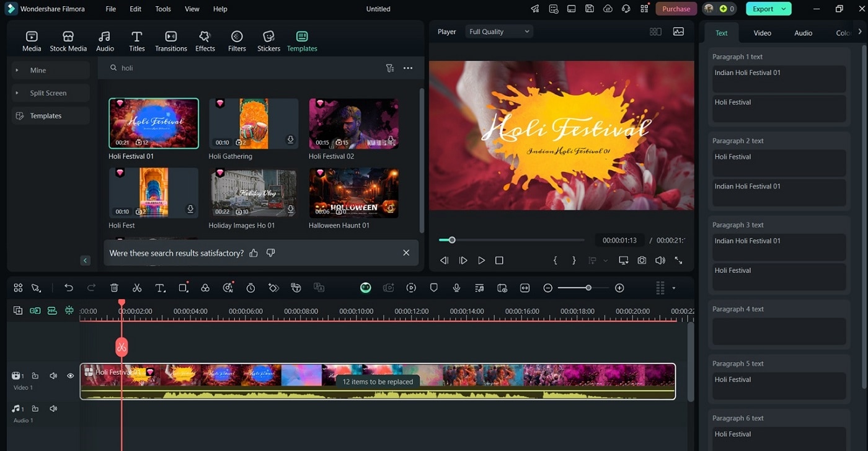Click the Redo arrow in timeline toolbar

(91, 288)
